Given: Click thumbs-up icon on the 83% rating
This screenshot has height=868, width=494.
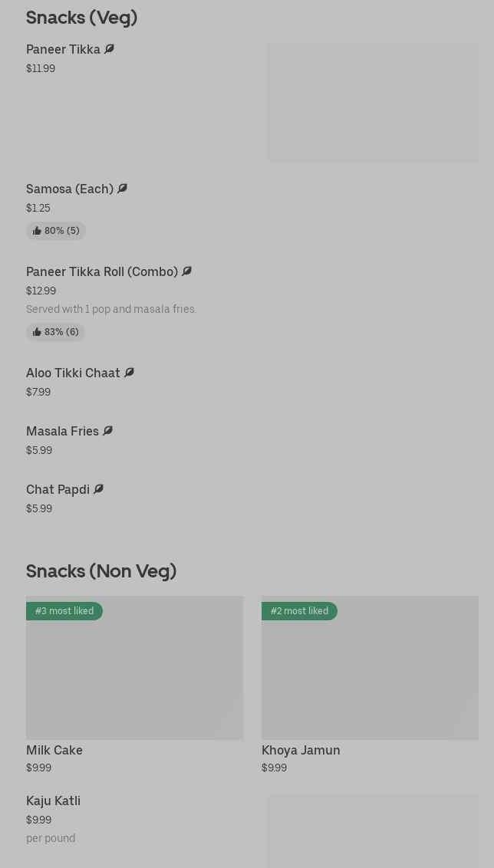Looking at the screenshot, I should click(x=37, y=332).
